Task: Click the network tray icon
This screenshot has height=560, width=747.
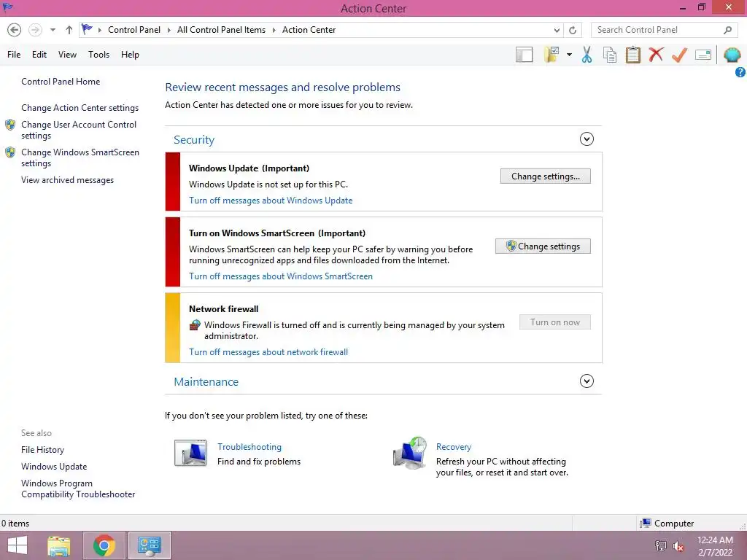Action: [661, 546]
